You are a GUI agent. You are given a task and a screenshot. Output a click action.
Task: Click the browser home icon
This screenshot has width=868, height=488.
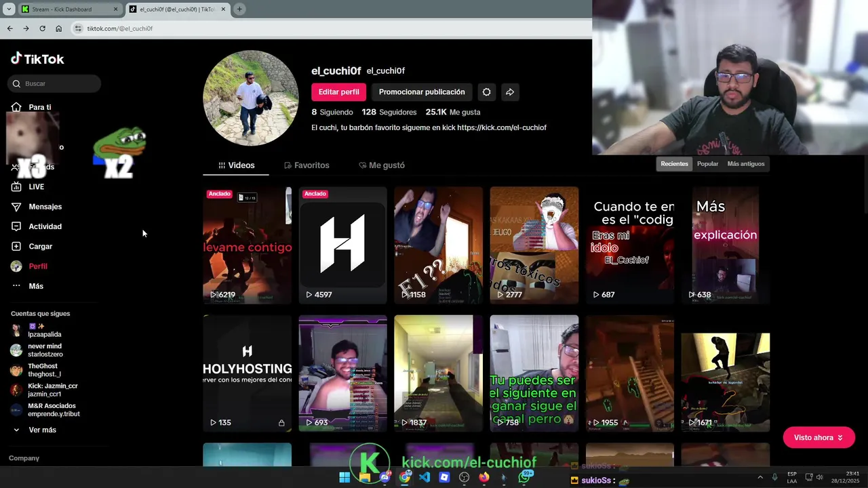pyautogui.click(x=58, y=28)
